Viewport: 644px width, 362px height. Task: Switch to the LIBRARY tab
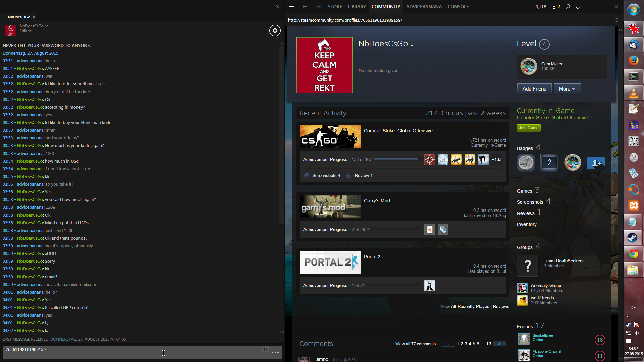tap(357, 7)
